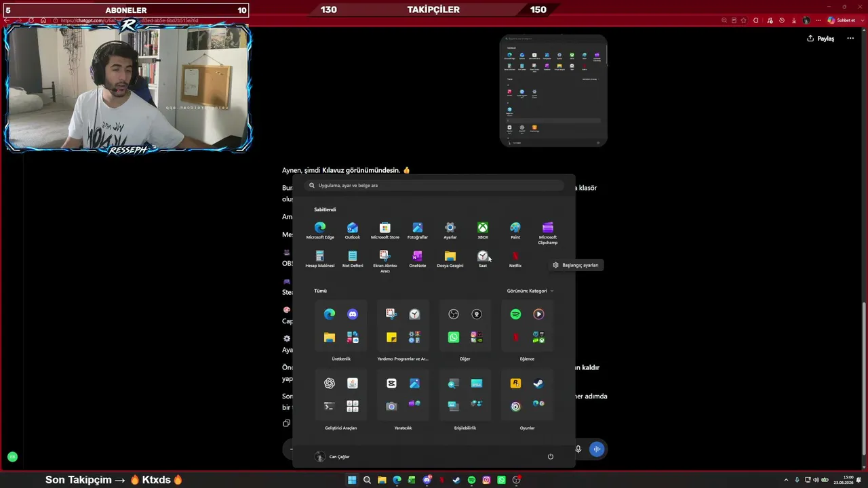Viewport: 868px width, 488px height.
Task: Open OBS Studio in the Diğer category
Action: pyautogui.click(x=454, y=314)
